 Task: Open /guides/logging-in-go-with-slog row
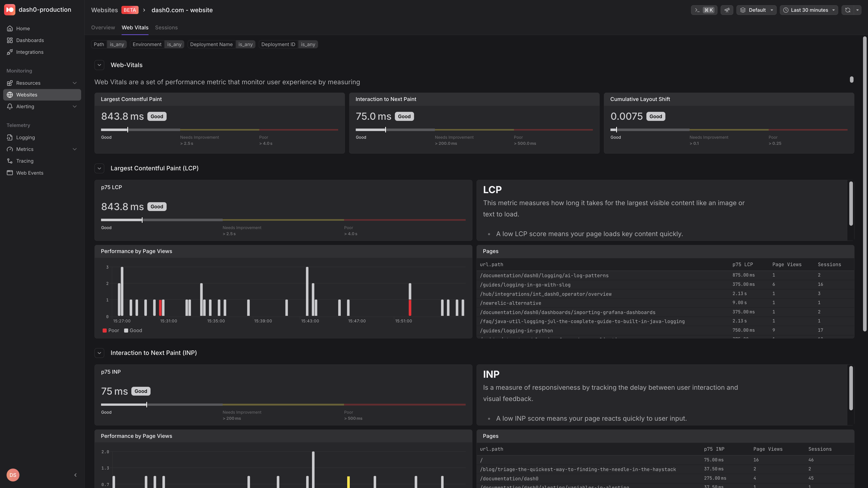665,285
